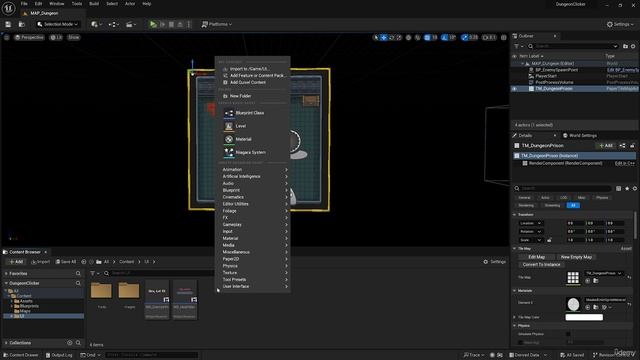Select the RenderComponent row in Details
This screenshot has height=360, width=640.
point(574,163)
